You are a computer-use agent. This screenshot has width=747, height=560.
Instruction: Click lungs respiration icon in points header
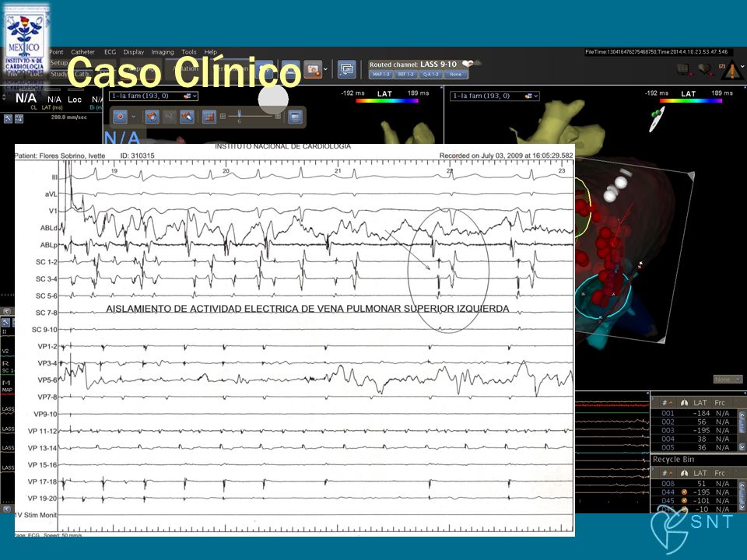pyautogui.click(x=685, y=402)
